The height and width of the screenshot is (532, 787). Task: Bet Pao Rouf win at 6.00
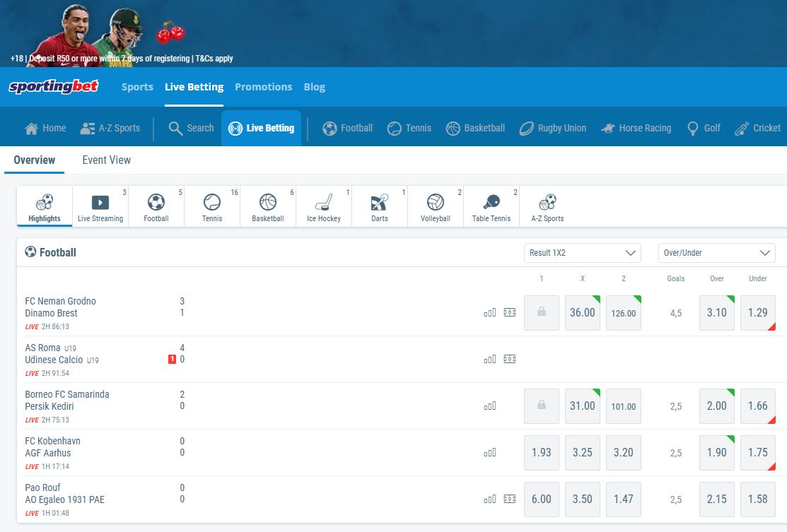click(x=542, y=500)
